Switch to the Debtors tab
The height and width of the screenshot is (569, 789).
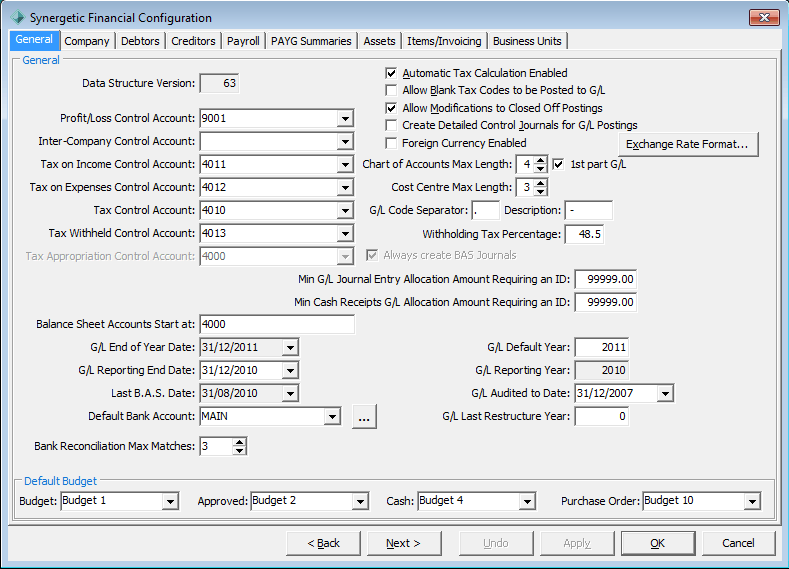140,41
